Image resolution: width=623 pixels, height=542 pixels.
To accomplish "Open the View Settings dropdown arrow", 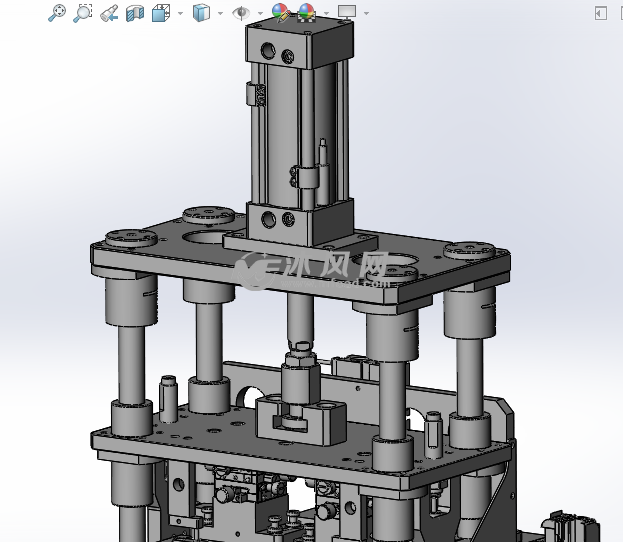I will (366, 14).
